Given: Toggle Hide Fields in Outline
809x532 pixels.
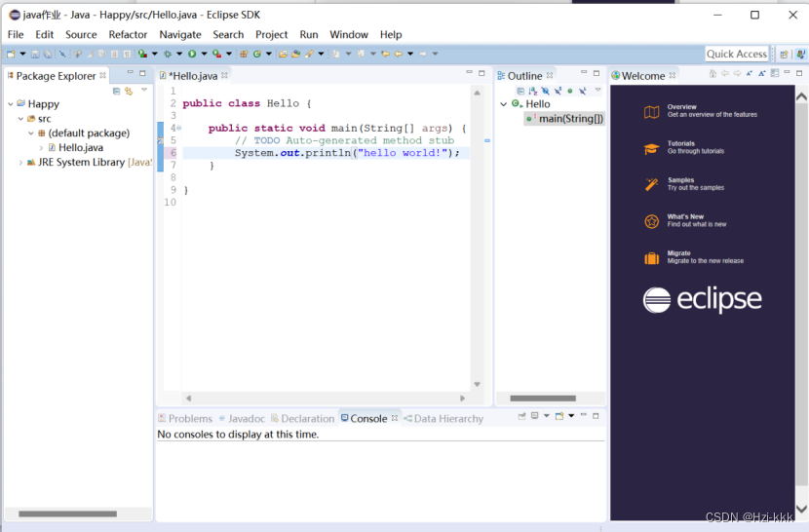Looking at the screenshot, I should coord(546,91).
